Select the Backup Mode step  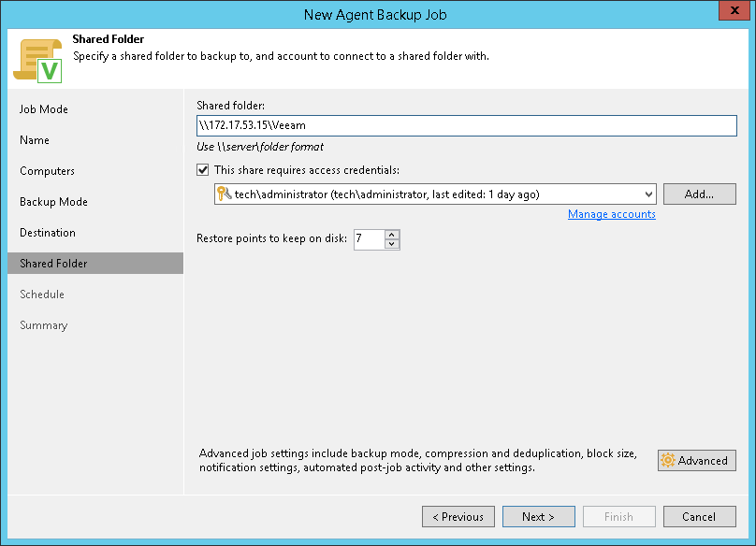[53, 202]
